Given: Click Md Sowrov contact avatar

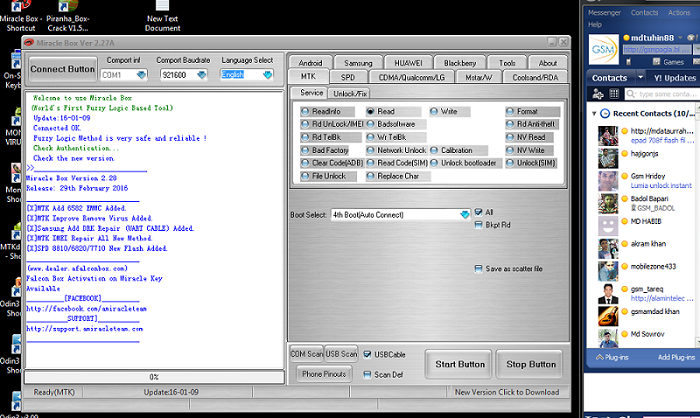Looking at the screenshot, I should [x=608, y=339].
